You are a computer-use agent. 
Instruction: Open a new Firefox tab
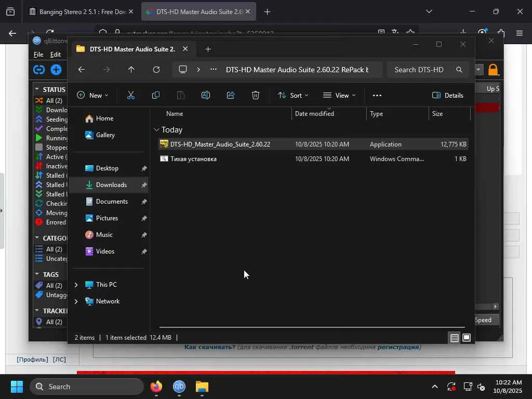pos(268,12)
